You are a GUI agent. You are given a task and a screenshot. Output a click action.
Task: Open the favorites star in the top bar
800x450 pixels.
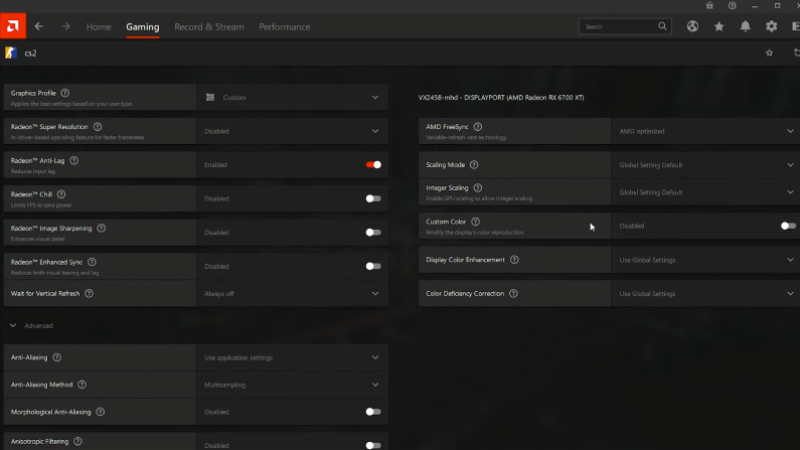tap(719, 27)
